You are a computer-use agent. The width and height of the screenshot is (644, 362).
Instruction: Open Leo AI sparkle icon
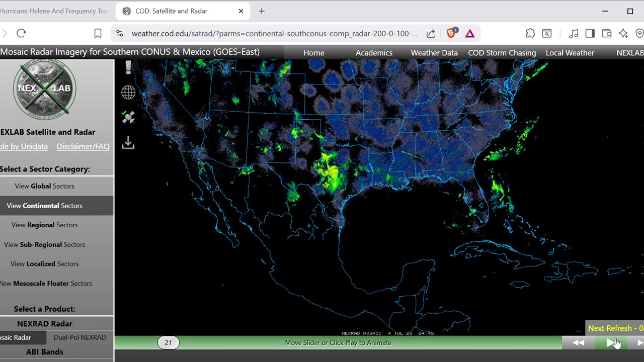pos(623,33)
